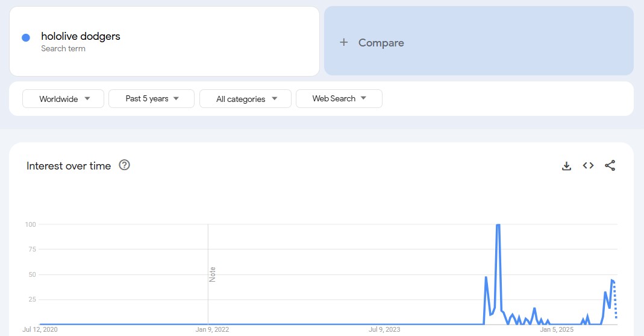The image size is (644, 336).
Task: Open the Past 5 years dropdown
Action: [x=152, y=99]
